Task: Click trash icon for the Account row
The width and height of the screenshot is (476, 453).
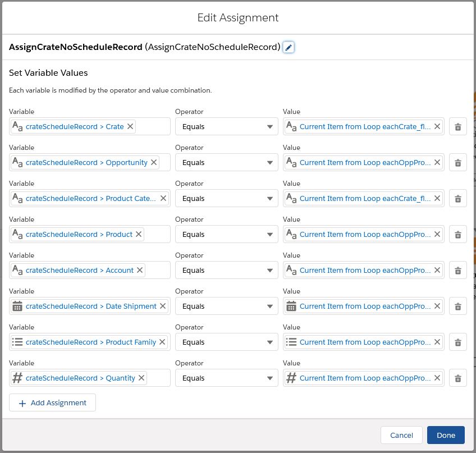Action: pos(457,271)
